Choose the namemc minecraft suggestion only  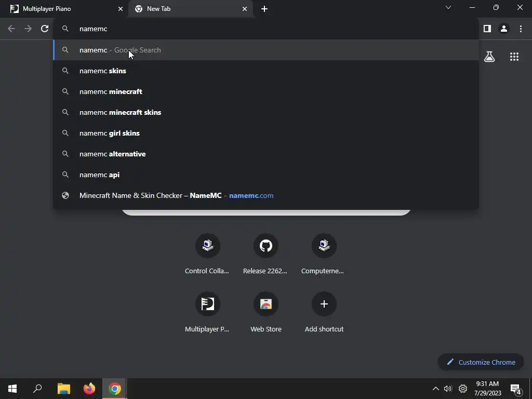point(265,91)
